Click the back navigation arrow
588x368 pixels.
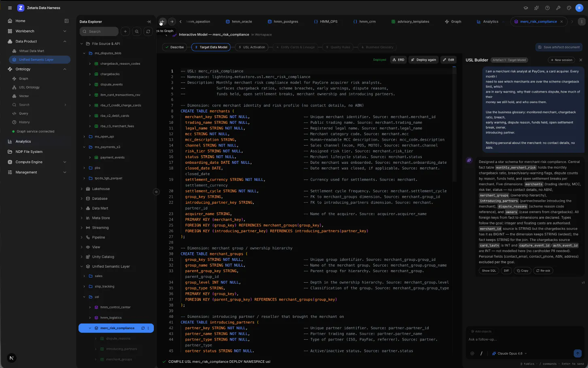click(162, 22)
